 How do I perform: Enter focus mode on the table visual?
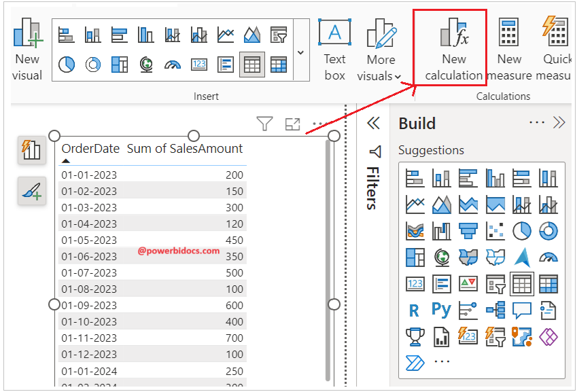pos(292,124)
